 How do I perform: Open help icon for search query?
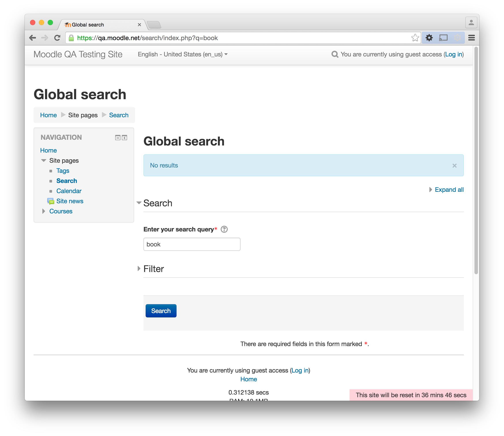coord(224,229)
